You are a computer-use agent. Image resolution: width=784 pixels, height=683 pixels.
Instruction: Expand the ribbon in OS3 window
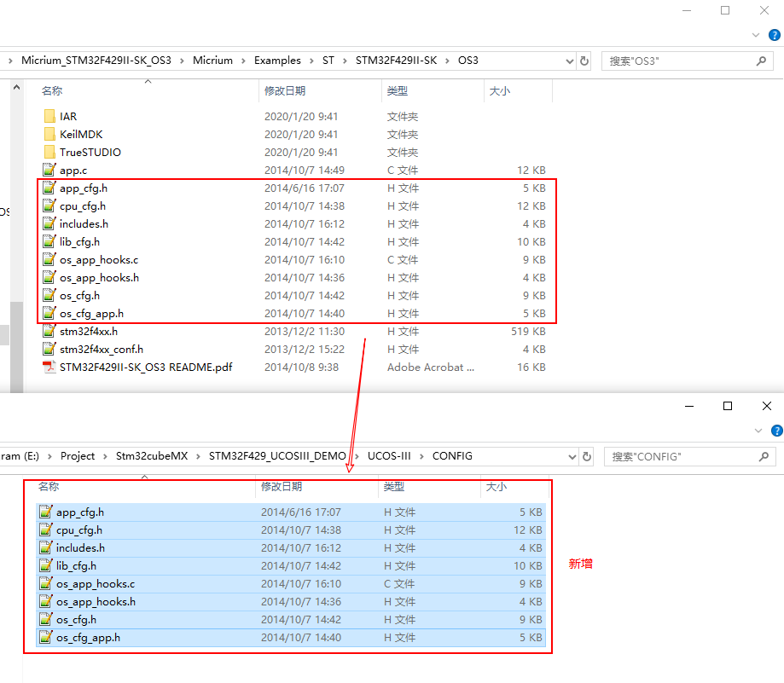click(x=756, y=35)
